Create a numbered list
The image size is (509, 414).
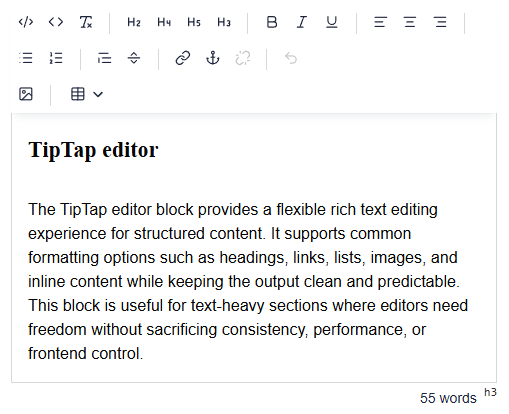tap(56, 58)
